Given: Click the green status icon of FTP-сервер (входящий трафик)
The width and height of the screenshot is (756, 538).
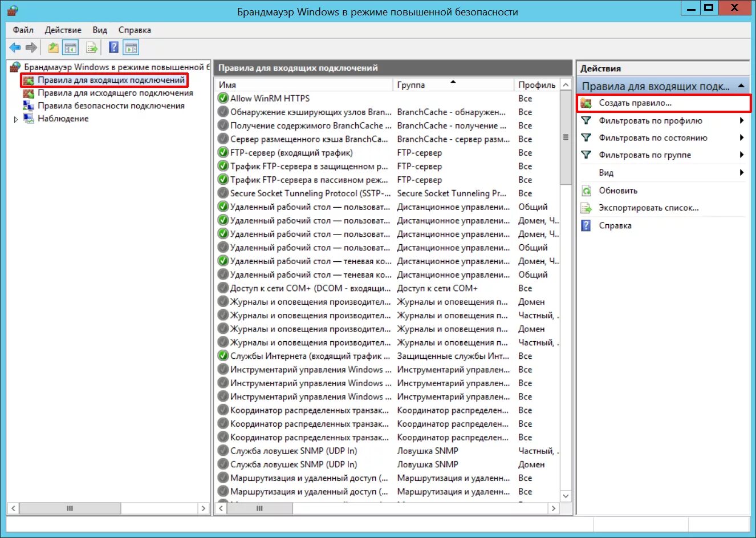Looking at the screenshot, I should (223, 152).
